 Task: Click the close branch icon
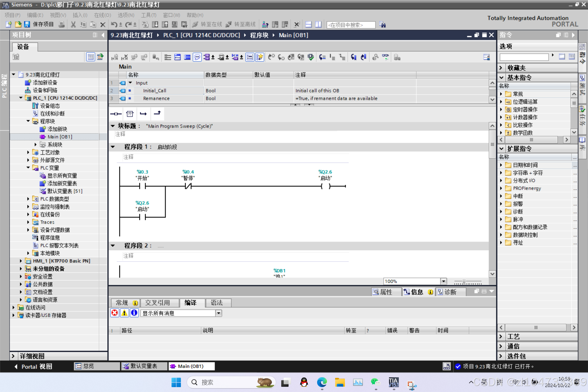(x=157, y=113)
